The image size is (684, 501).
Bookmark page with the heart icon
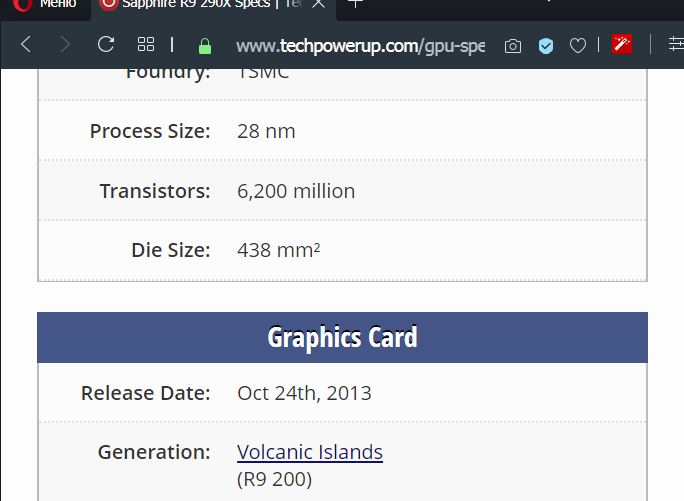pos(578,46)
